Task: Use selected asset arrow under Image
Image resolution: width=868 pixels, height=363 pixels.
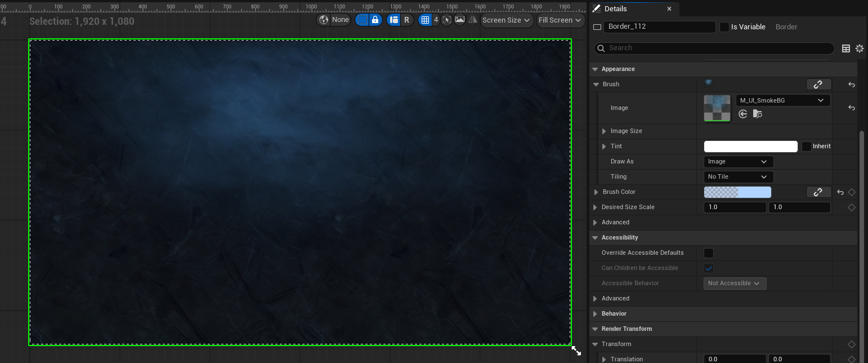Action: [x=743, y=114]
